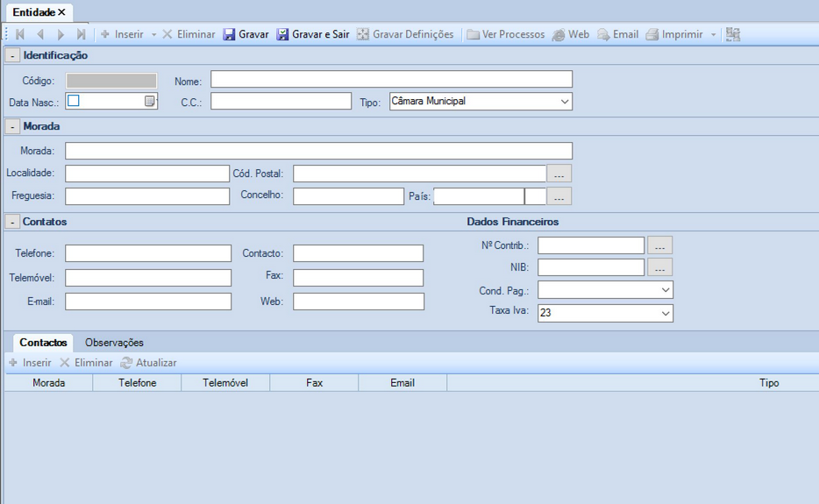Open the Tipo dropdown Câmara Municipal
Image resolution: width=819 pixels, height=504 pixels.
pos(481,102)
